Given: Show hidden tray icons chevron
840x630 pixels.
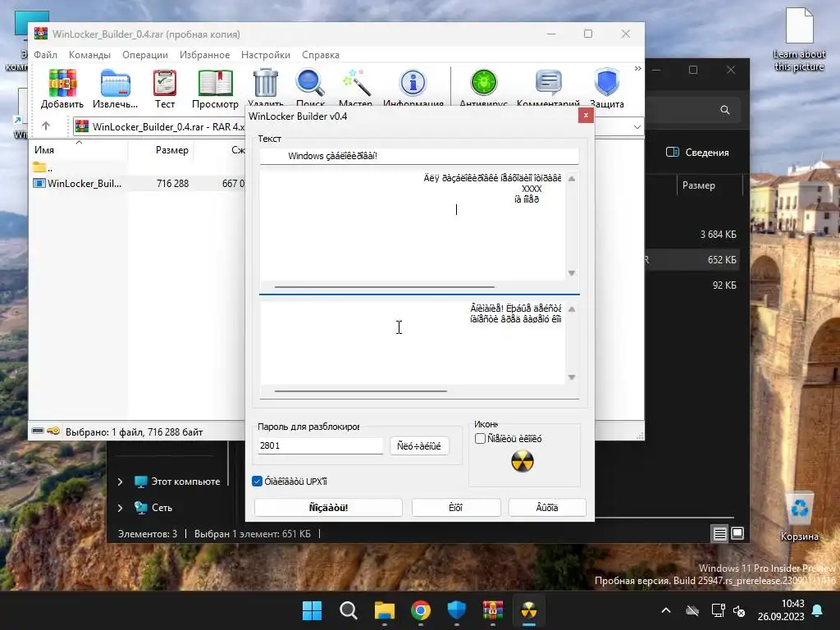Looking at the screenshot, I should [666, 610].
